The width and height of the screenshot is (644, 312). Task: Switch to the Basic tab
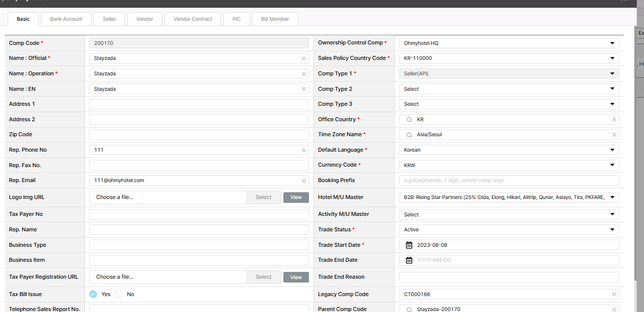tap(23, 19)
